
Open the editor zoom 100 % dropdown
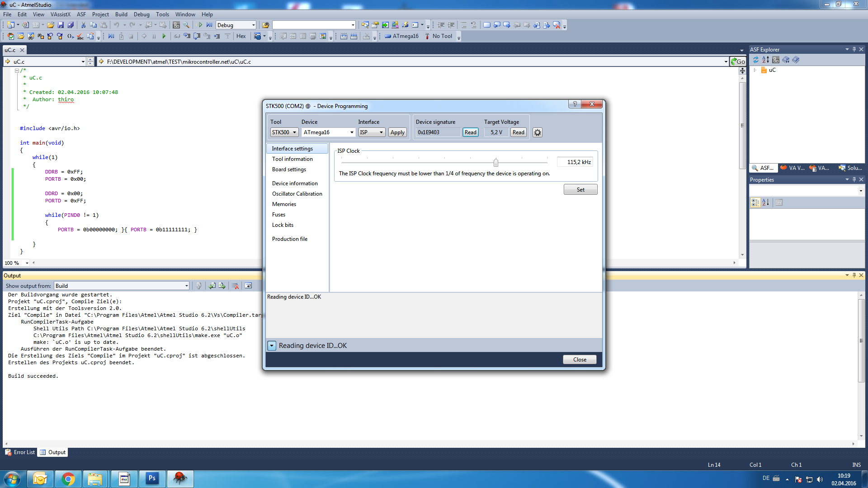[x=27, y=263]
